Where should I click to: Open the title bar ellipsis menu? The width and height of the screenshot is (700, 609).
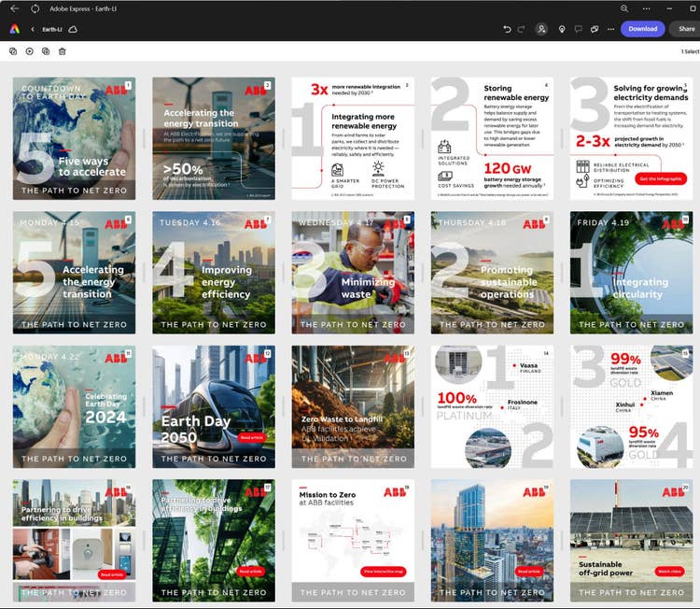click(x=647, y=8)
